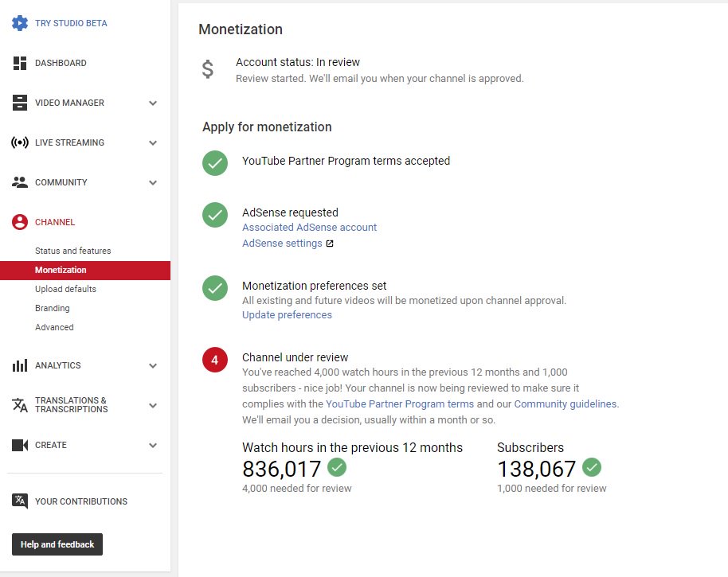
Task: Click the '836,017' watch hours value
Action: 281,469
